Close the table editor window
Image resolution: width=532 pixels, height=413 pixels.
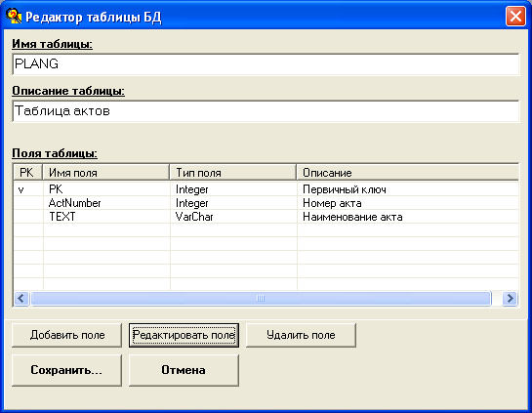tap(515, 16)
